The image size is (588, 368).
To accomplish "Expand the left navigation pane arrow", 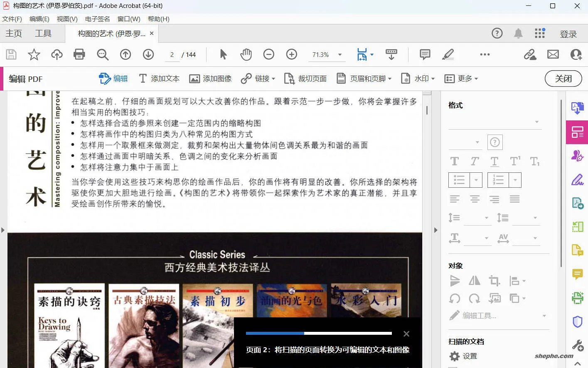I will (x=3, y=230).
